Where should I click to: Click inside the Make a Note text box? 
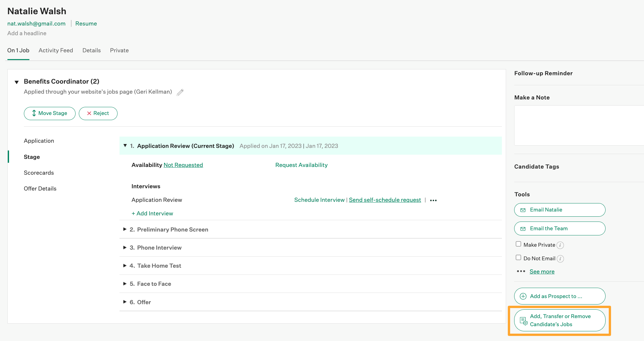pyautogui.click(x=579, y=125)
